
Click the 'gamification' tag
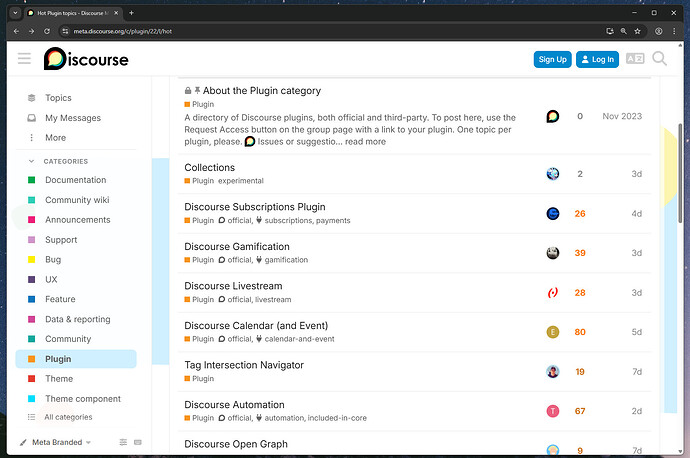tap(286, 260)
